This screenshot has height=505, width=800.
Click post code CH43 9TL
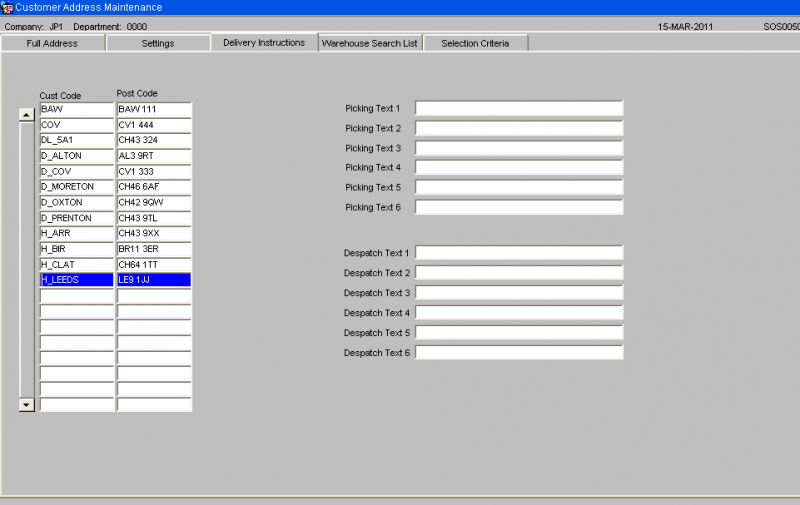[154, 218]
